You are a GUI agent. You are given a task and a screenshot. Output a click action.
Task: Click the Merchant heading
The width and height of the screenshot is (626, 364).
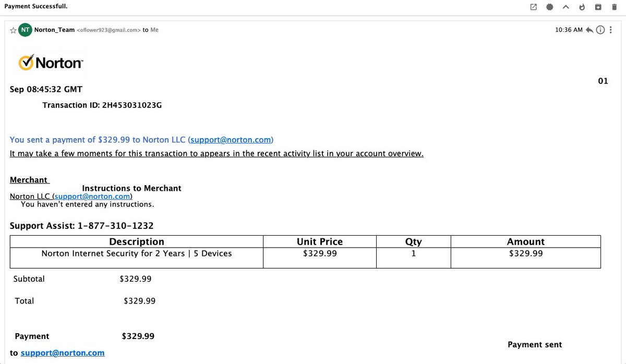(29, 180)
